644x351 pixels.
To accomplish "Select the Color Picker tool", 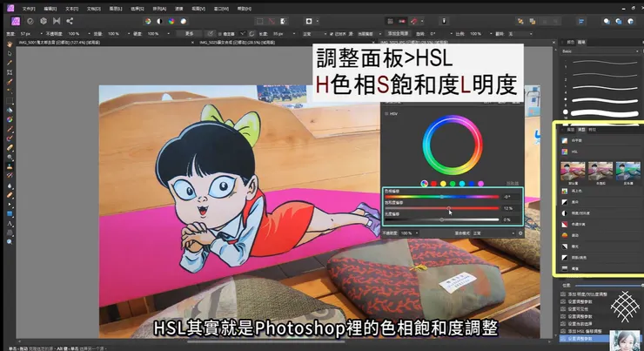I will 10,63.
